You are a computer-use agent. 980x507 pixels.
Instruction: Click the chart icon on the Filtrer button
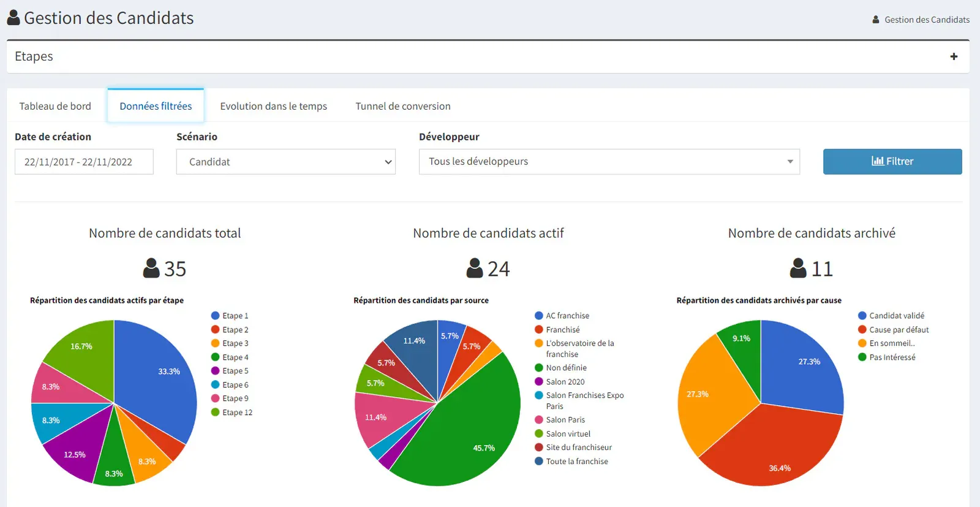(x=878, y=161)
